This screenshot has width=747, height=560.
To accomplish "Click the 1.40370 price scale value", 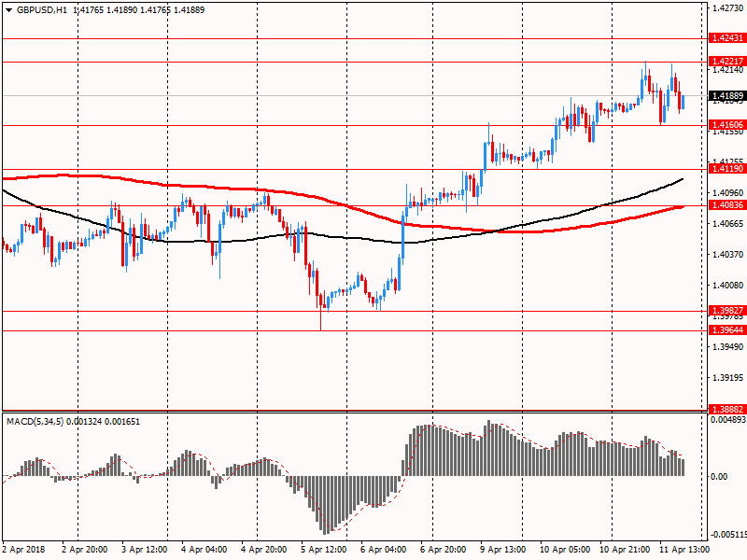I will click(x=727, y=254).
